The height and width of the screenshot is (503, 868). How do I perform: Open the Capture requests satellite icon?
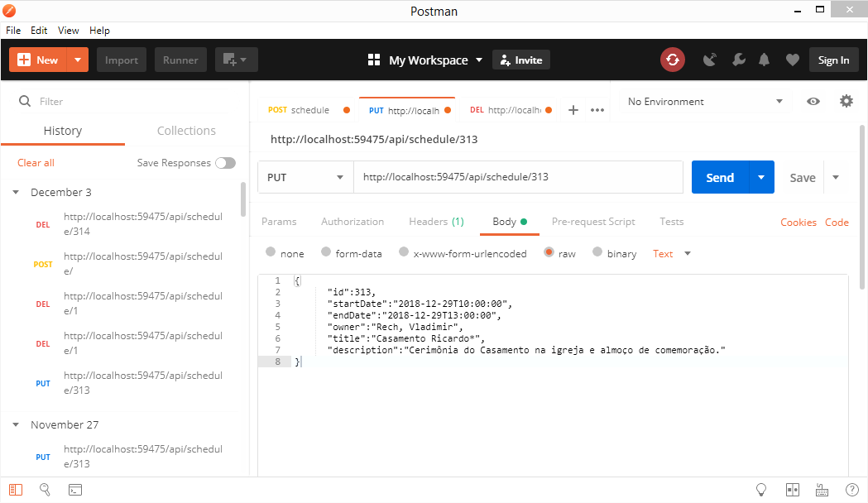(x=709, y=59)
